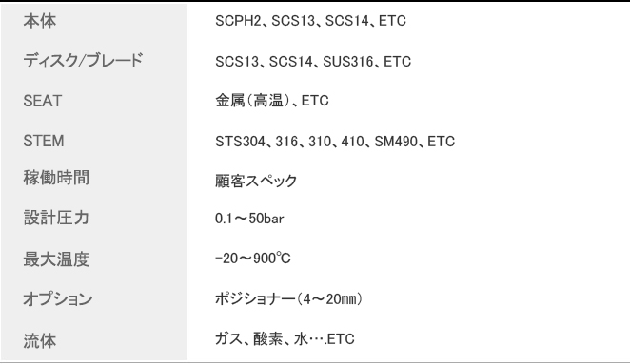The width and height of the screenshot is (630, 364).
Task: Select the -20～900℃ temperature value
Action: pyautogui.click(x=253, y=259)
